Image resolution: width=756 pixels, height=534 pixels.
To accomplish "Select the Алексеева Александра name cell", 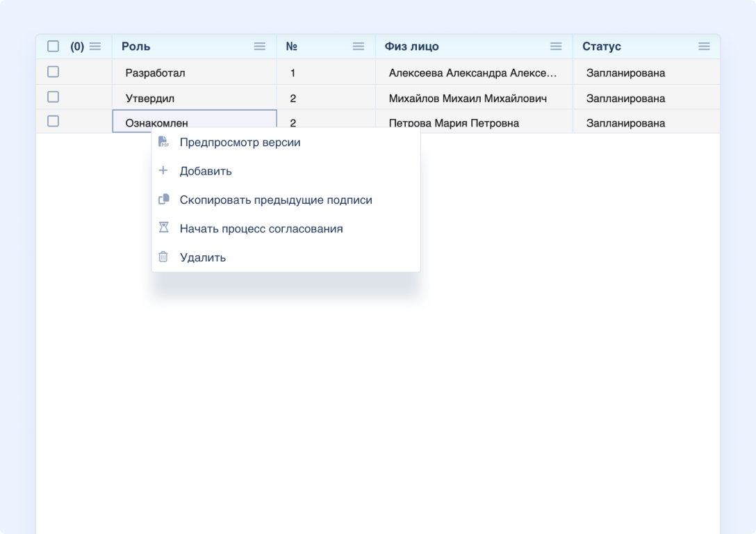I will point(472,73).
